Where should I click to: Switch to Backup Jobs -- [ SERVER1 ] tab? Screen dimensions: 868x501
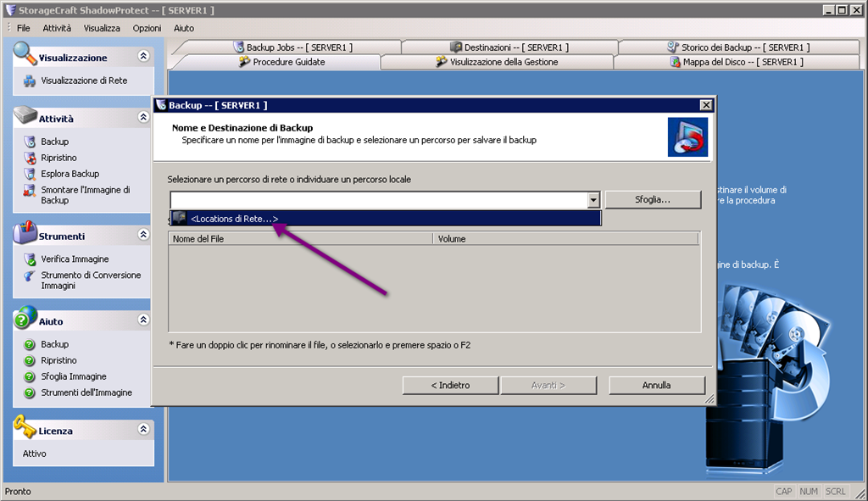(292, 47)
